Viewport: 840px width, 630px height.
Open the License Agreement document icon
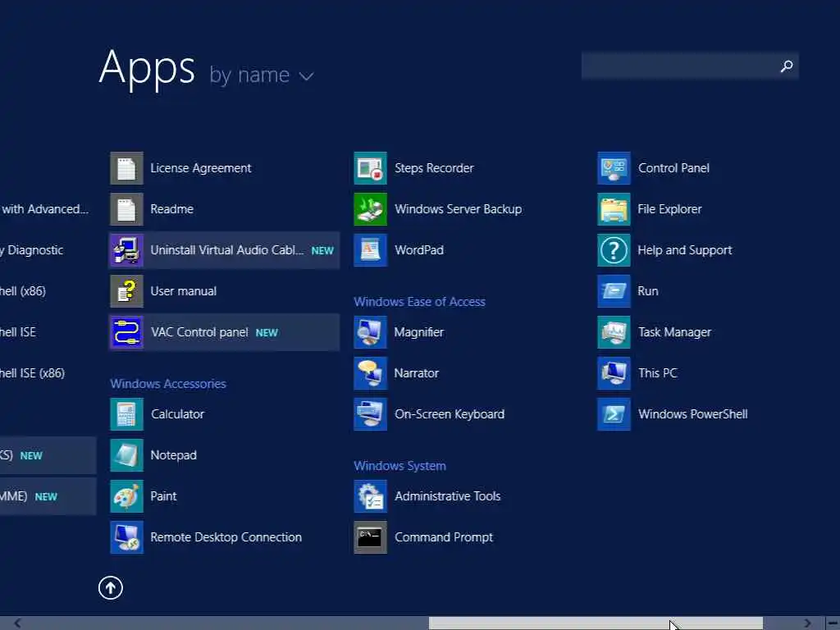[126, 168]
